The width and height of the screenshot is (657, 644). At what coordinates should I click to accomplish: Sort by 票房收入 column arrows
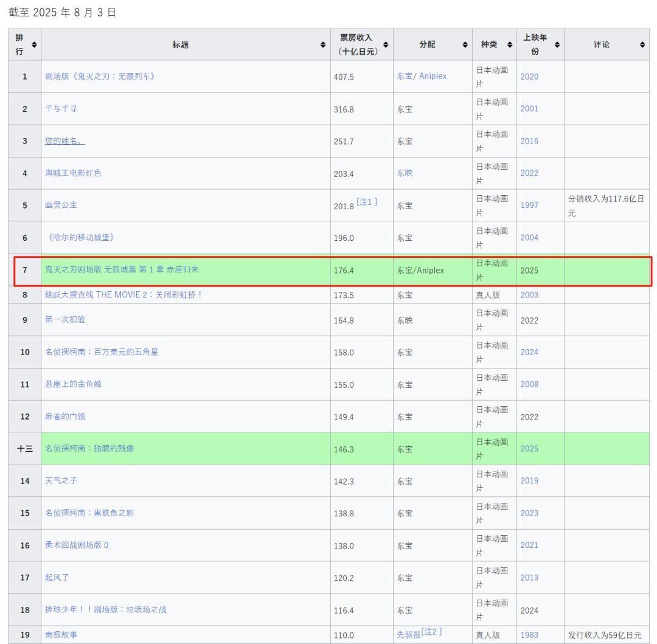[x=386, y=44]
